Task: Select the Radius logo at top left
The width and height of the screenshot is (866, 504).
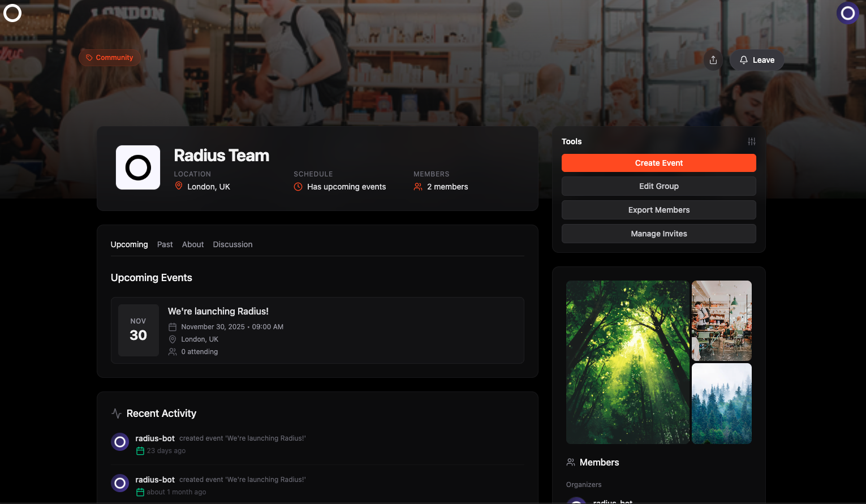Action: [12, 12]
